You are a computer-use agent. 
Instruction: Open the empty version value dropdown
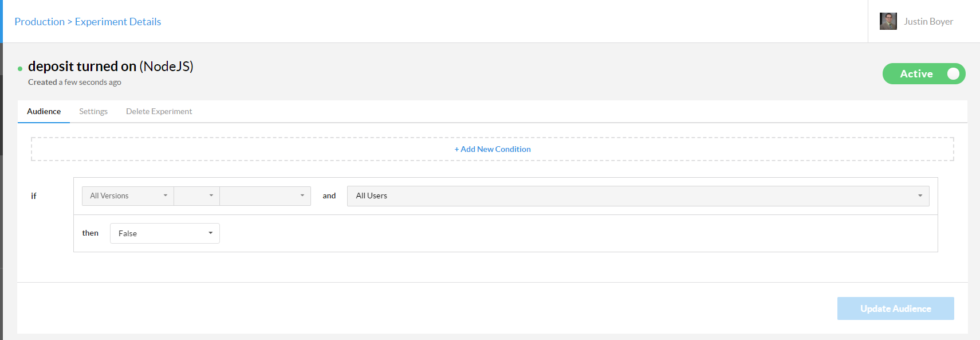(265, 196)
